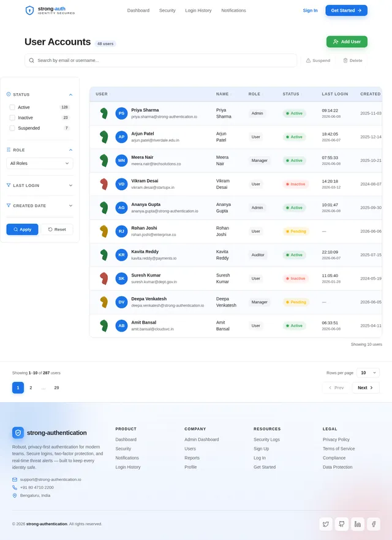Open the GitHub footer social icon
This screenshot has height=540, width=392.
[x=341, y=524]
